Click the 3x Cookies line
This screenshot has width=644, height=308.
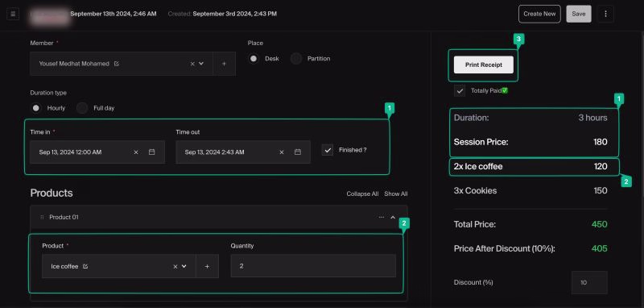pyautogui.click(x=530, y=191)
